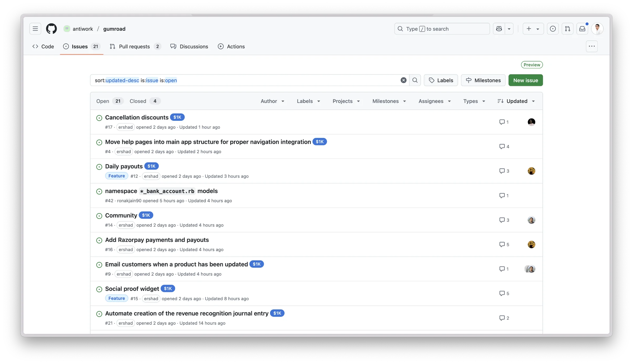
Task: Open your pull requests icon in header
Action: pyautogui.click(x=568, y=29)
